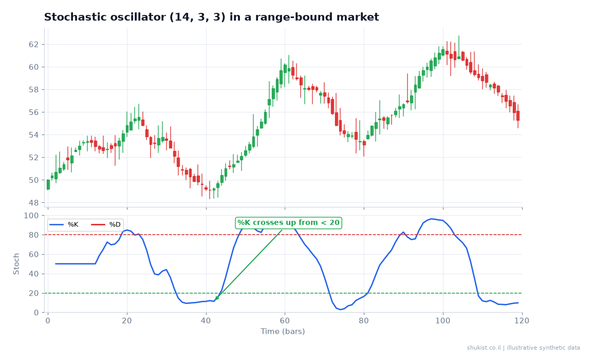The height and width of the screenshot is (364, 593).
Task: Click the 50 tick on the price axis
Action: [34, 180]
